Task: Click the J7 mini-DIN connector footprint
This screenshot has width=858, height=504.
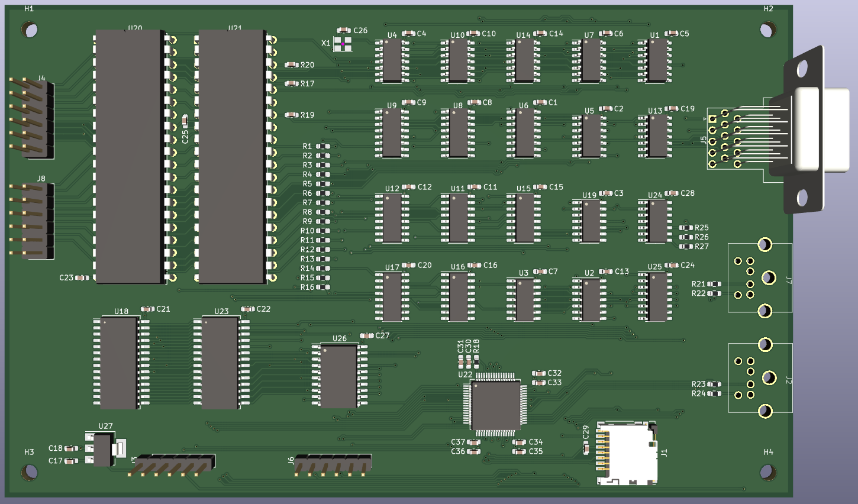Action: pos(760,278)
